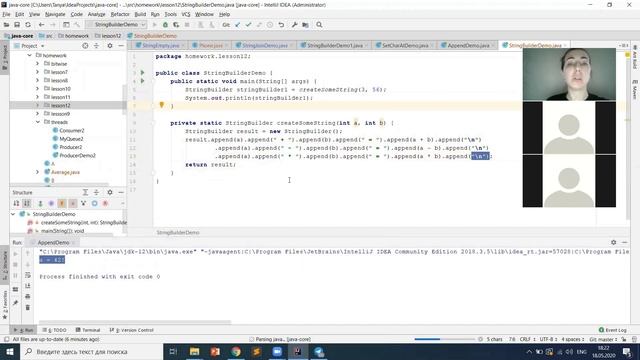640x360 pixels.
Task: Click the parsing progress bar in status bar
Action: 444,339
